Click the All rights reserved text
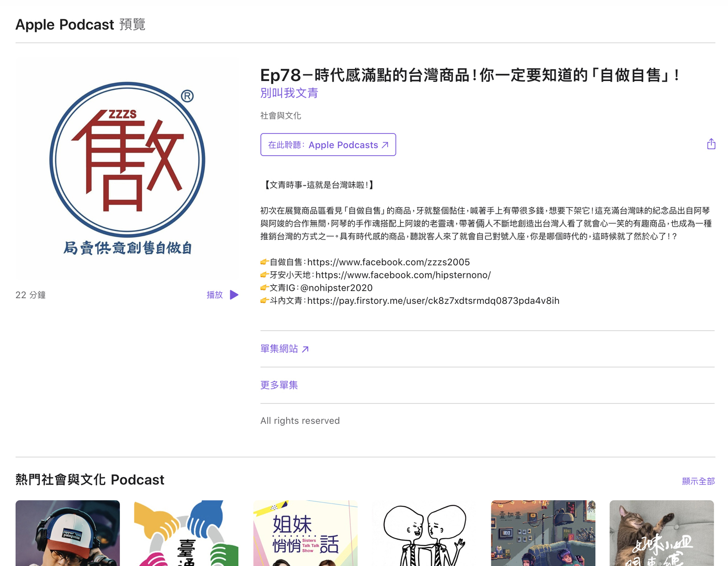Image resolution: width=728 pixels, height=566 pixels. [300, 421]
